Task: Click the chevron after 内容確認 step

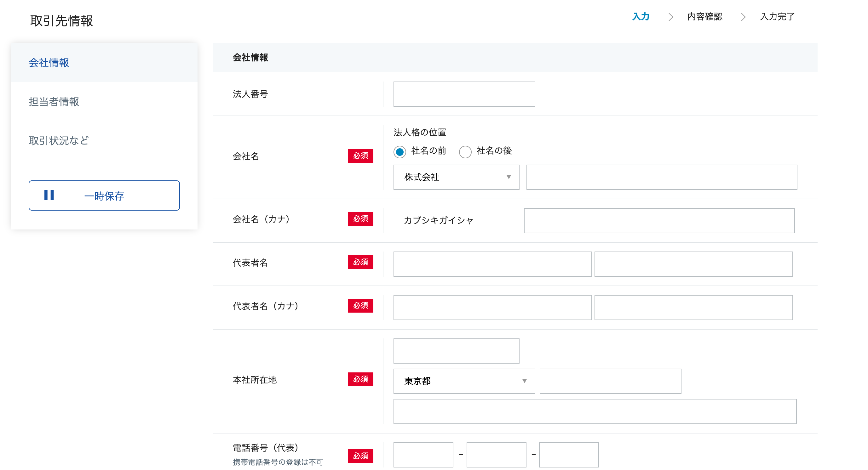Action: (743, 17)
